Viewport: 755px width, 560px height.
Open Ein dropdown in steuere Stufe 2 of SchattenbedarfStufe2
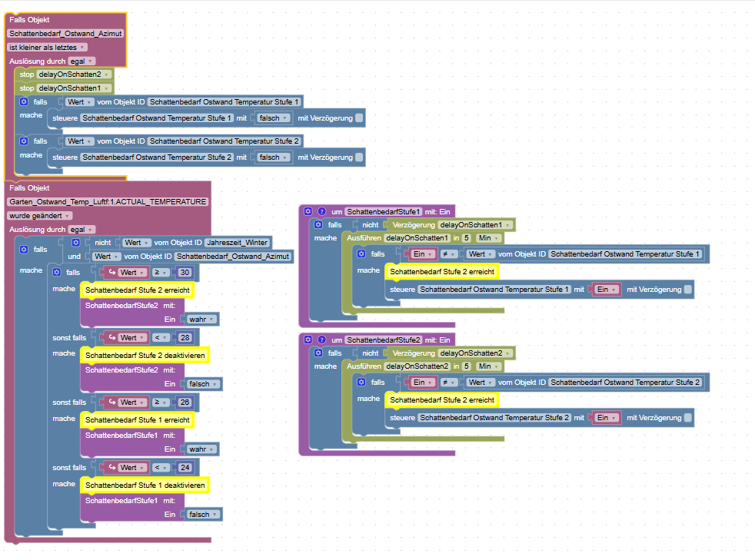[606, 418]
